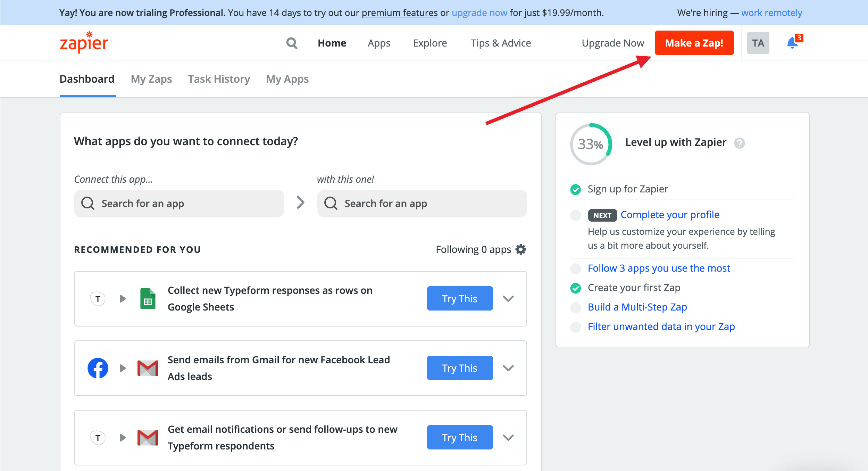Click unchecked circle beside Filter unwanted data
Screen dimensions: 868x471
pos(575,327)
